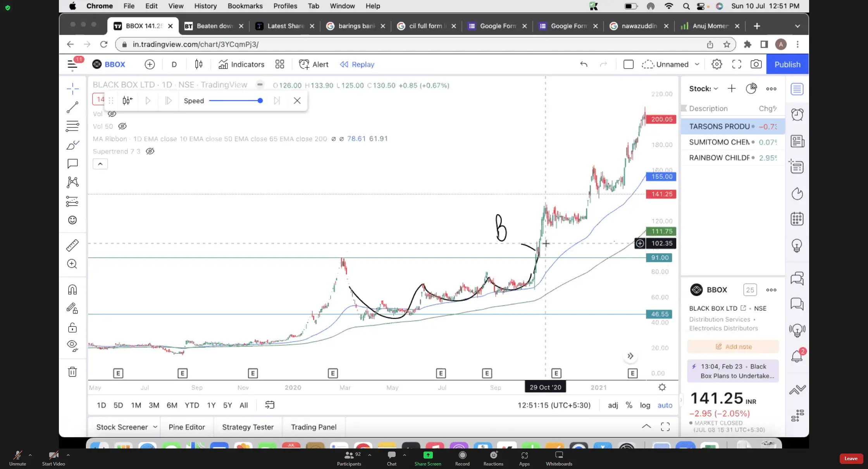Select the 6M time range
This screenshot has height=469, width=868.
pyautogui.click(x=172, y=405)
